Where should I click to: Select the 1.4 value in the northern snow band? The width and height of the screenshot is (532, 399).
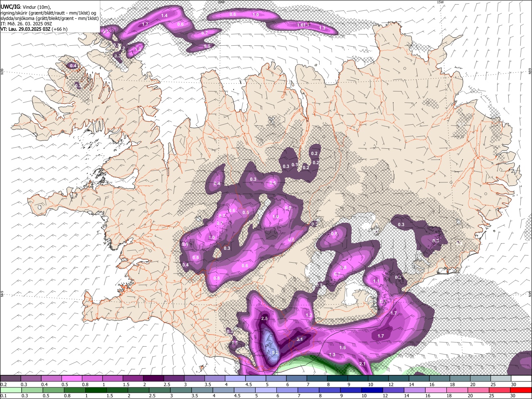(x=164, y=15)
